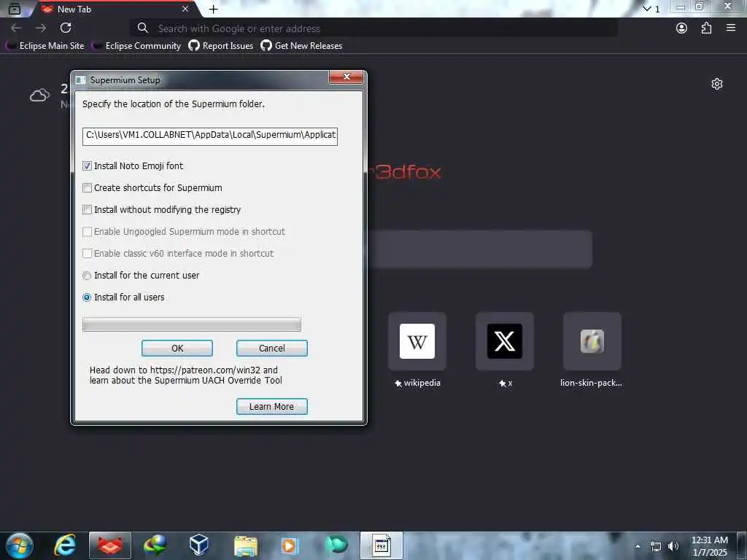Open the Windows Start menu
Viewport: 747px width, 560px height.
click(x=20, y=545)
